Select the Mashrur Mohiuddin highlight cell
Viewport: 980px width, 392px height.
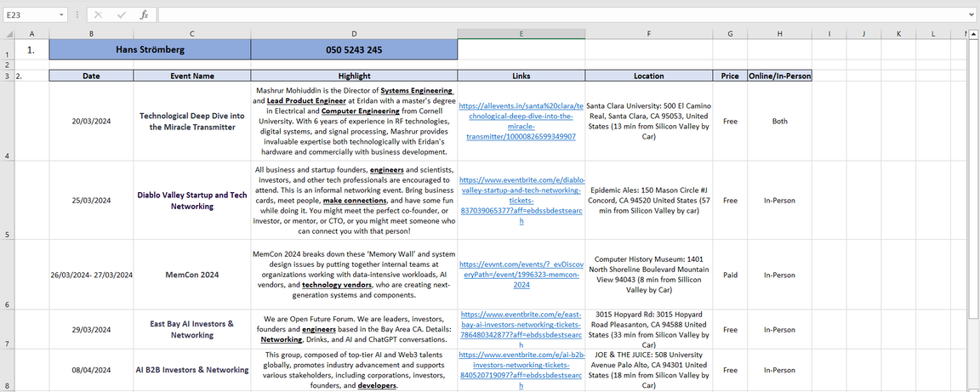[x=355, y=122]
